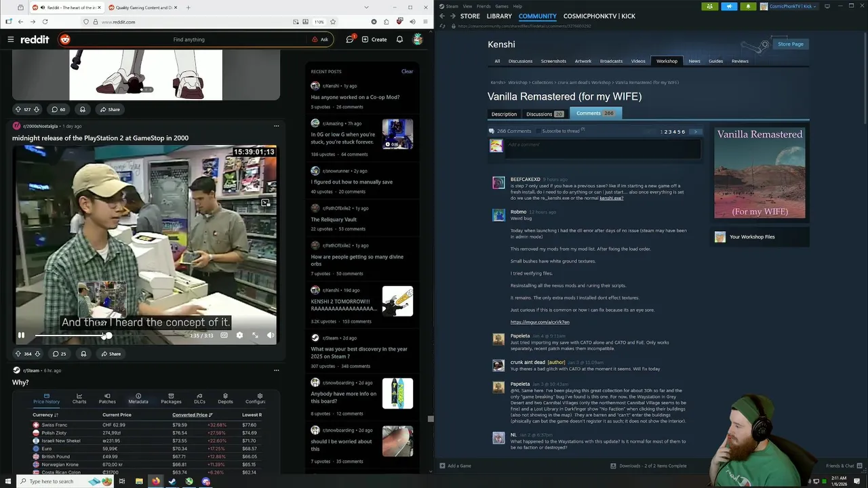Open Steam Downloads status in footer
This screenshot has height=488, width=868.
click(x=648, y=466)
